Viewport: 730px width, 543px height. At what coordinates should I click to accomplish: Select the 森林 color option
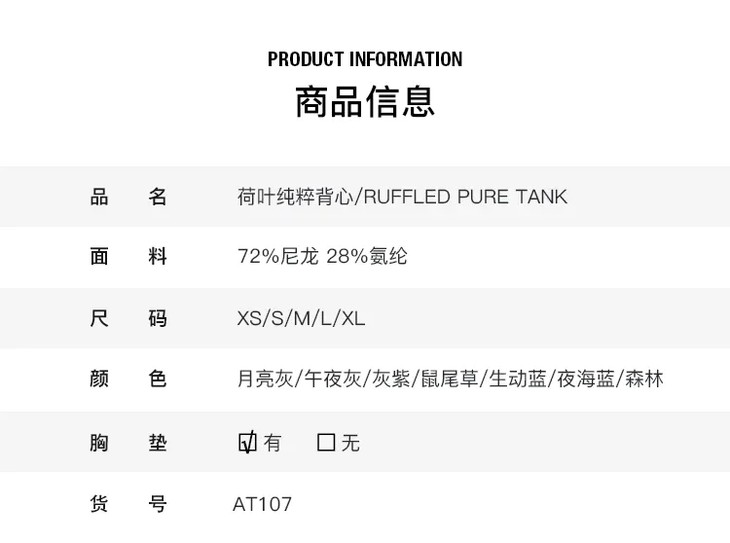[642, 380]
